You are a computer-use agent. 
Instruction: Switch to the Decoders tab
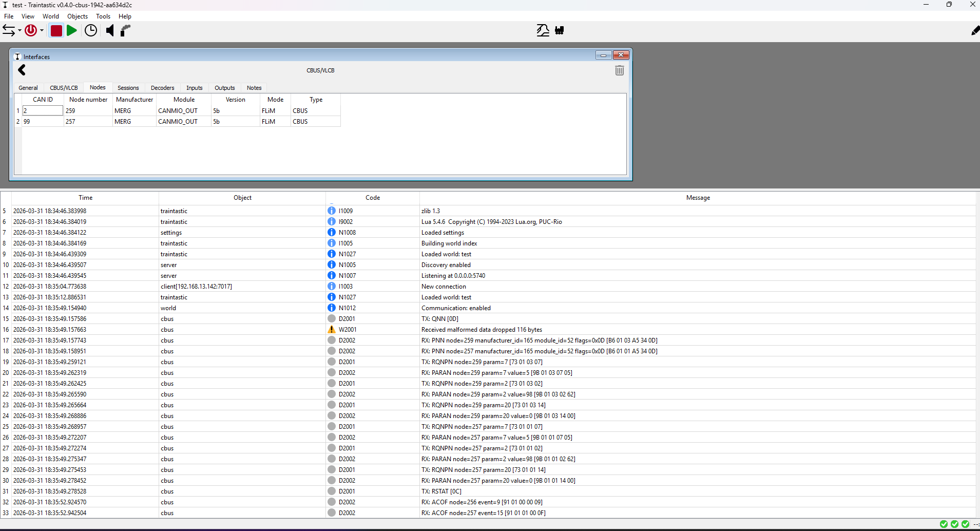click(162, 88)
